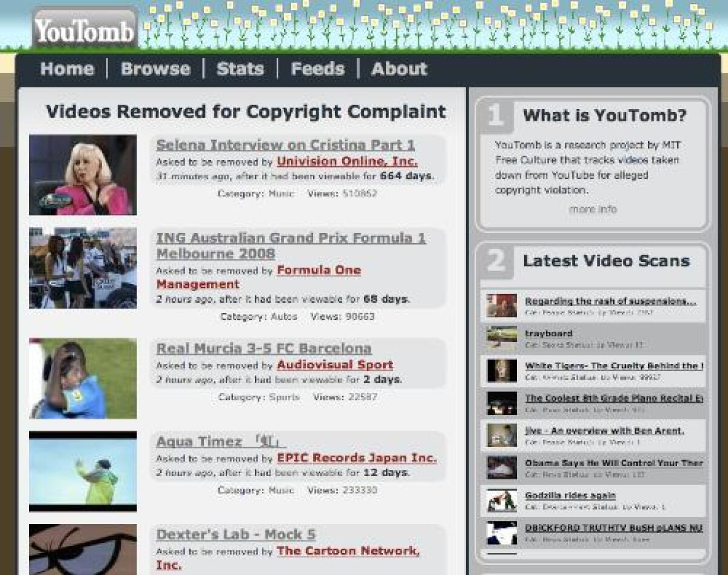This screenshot has width=728, height=575.
Task: Open the About page
Action: [x=399, y=69]
